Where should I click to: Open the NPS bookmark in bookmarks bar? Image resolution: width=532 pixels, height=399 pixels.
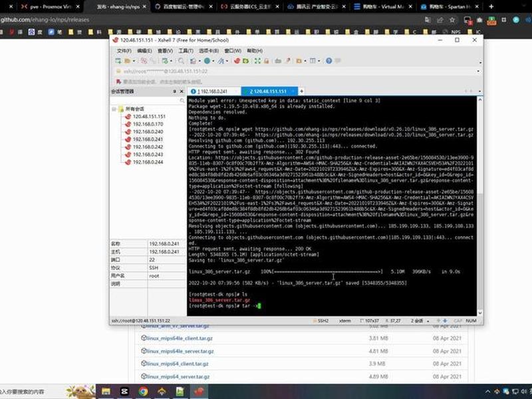point(452,32)
